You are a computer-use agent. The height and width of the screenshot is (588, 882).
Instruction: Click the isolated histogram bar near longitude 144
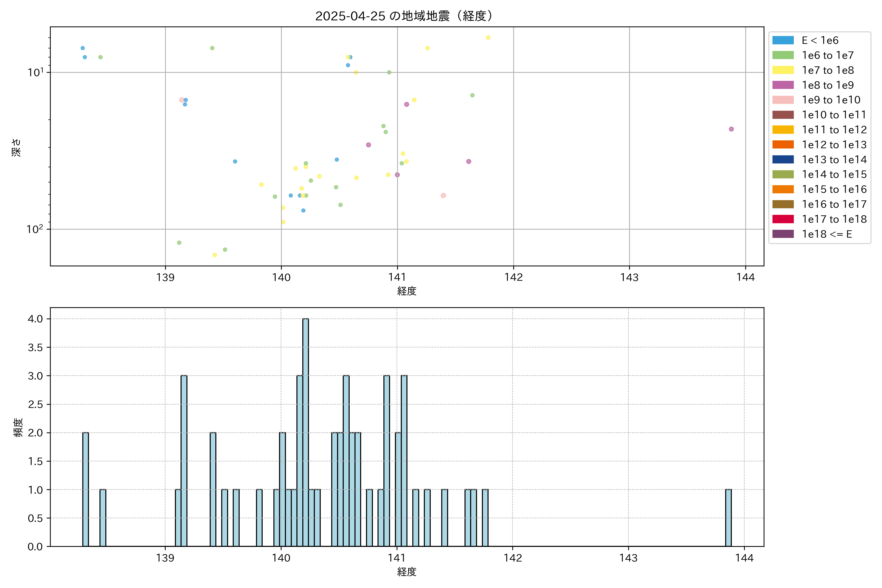[728, 517]
